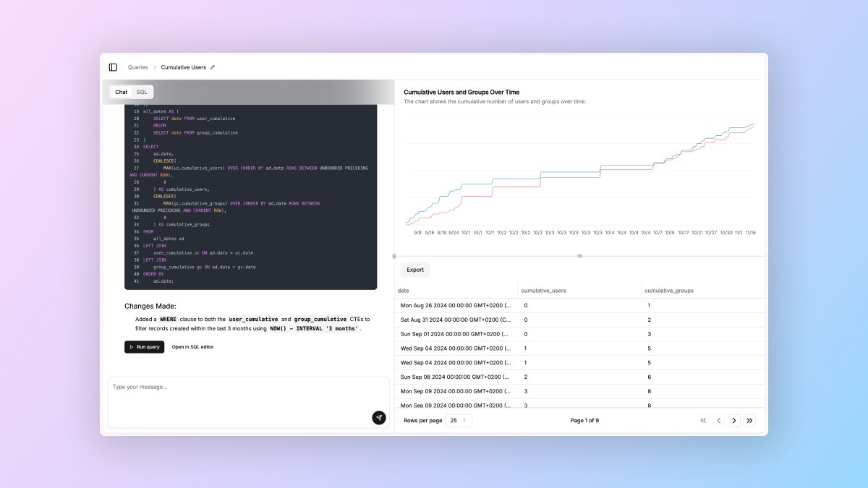Viewport: 868px width, 488px height.
Task: Click the cumulative_users column header
Action: pyautogui.click(x=579, y=291)
